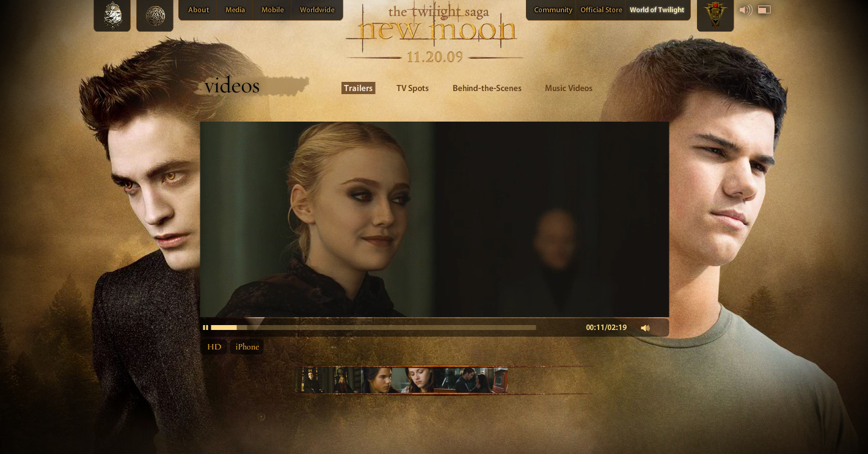Choose the iPhone video version
Screen dimensions: 868x454
[247, 346]
